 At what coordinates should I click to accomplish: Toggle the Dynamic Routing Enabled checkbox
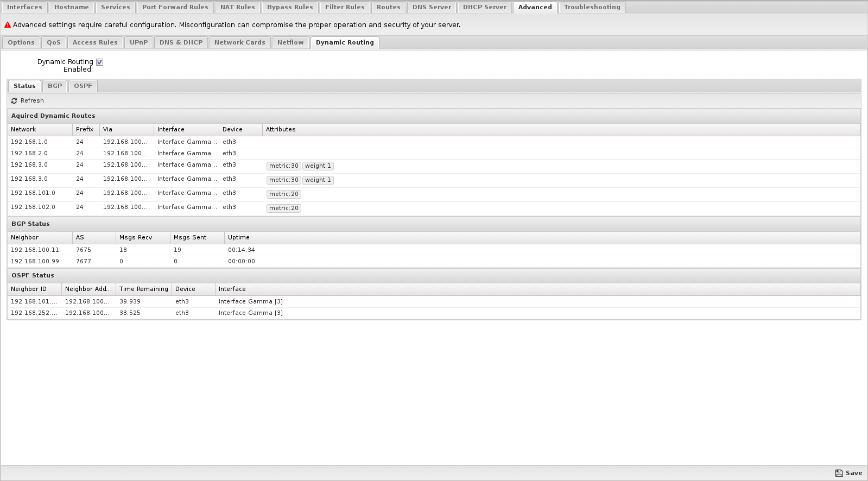pos(99,62)
